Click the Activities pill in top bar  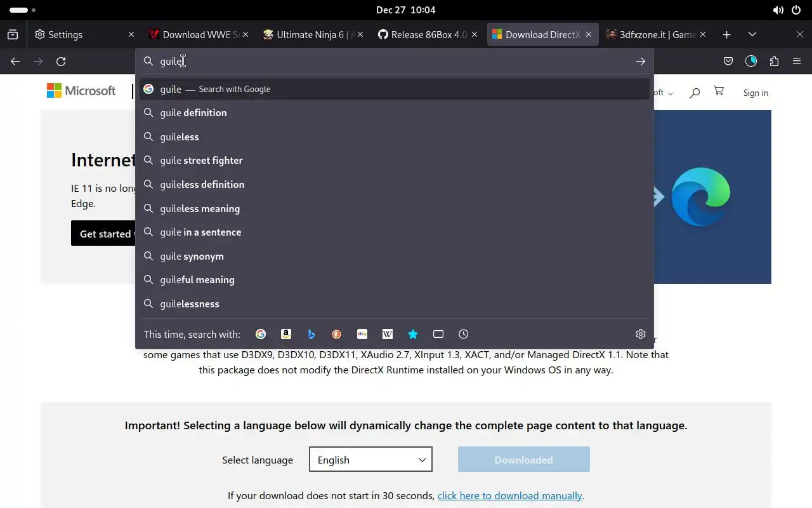pyautogui.click(x=23, y=10)
